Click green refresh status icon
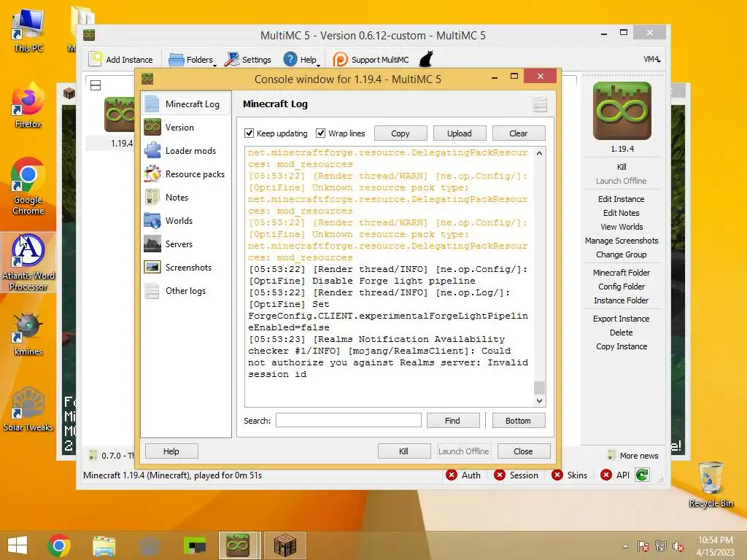This screenshot has width=747, height=560. (x=642, y=475)
